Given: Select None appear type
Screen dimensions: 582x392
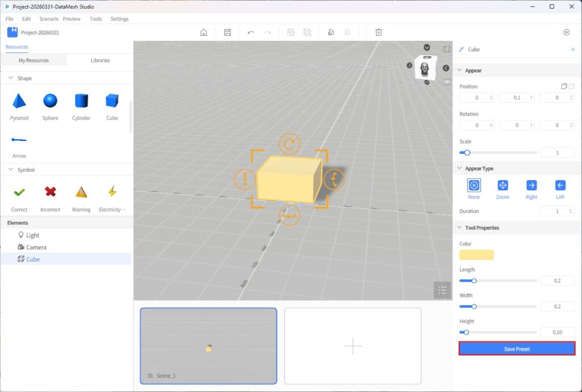Looking at the screenshot, I should (473, 185).
